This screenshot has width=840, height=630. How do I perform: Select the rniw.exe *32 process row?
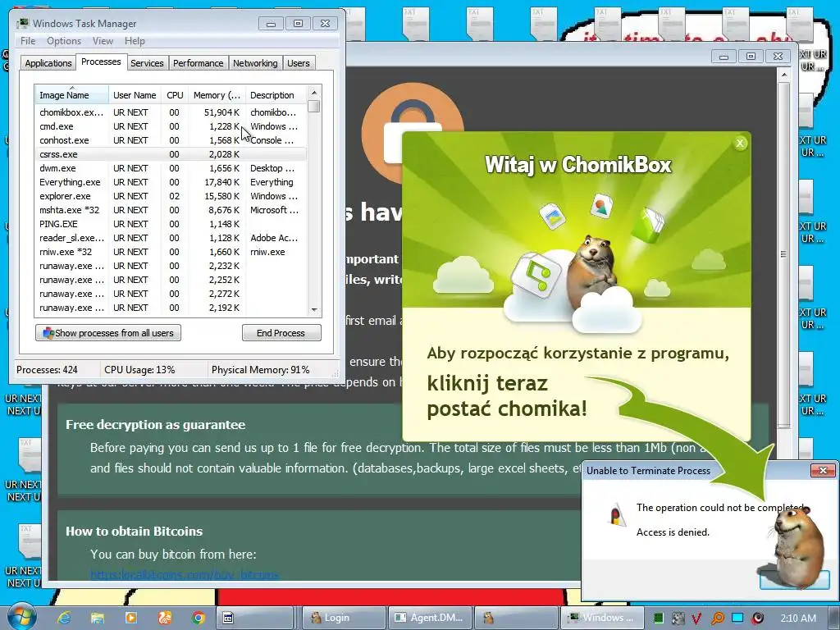[171, 252]
